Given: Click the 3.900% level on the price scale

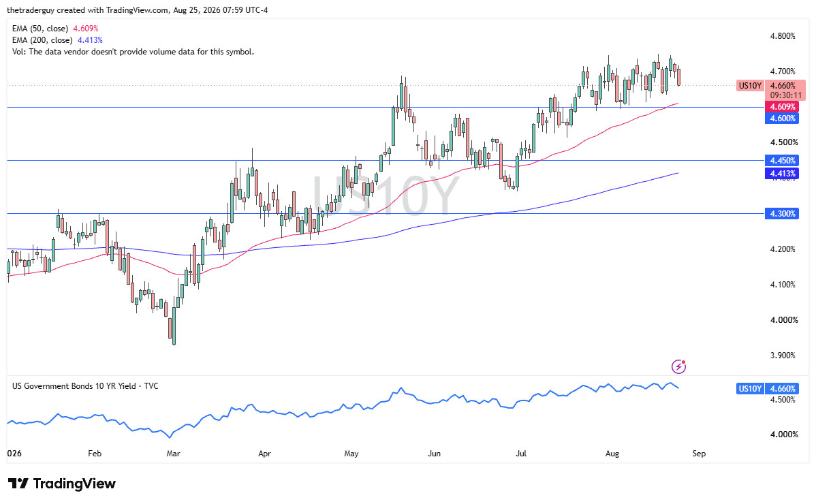Looking at the screenshot, I should tap(783, 356).
